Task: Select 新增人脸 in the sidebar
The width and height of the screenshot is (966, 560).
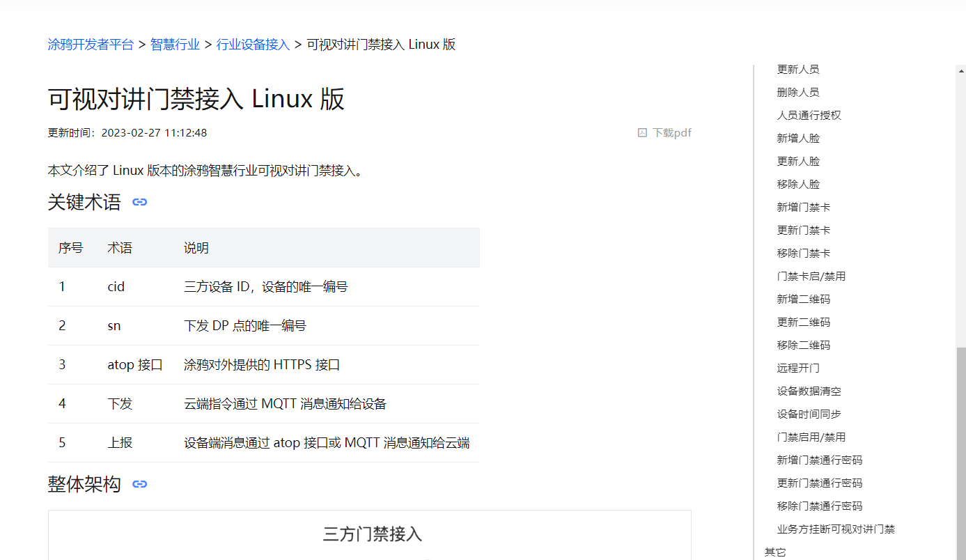Action: pos(798,138)
